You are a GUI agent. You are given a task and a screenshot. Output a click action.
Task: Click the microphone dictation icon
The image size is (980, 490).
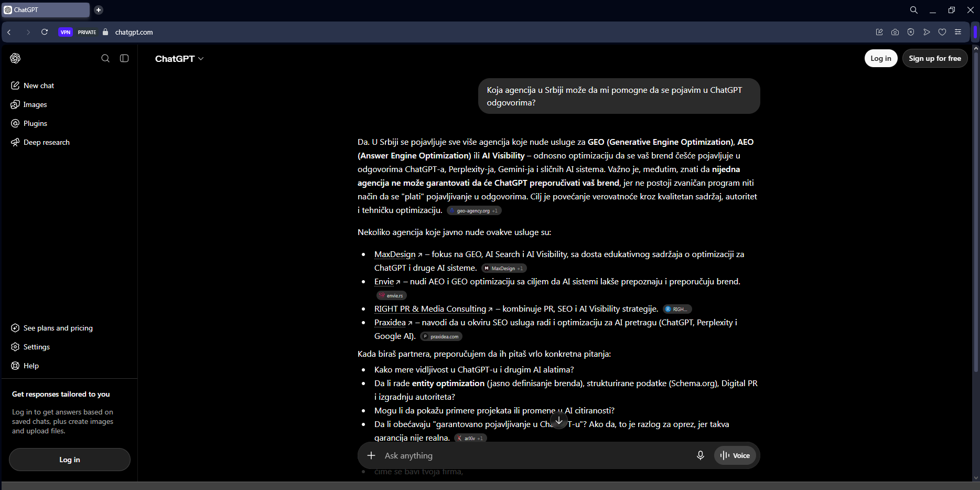700,455
